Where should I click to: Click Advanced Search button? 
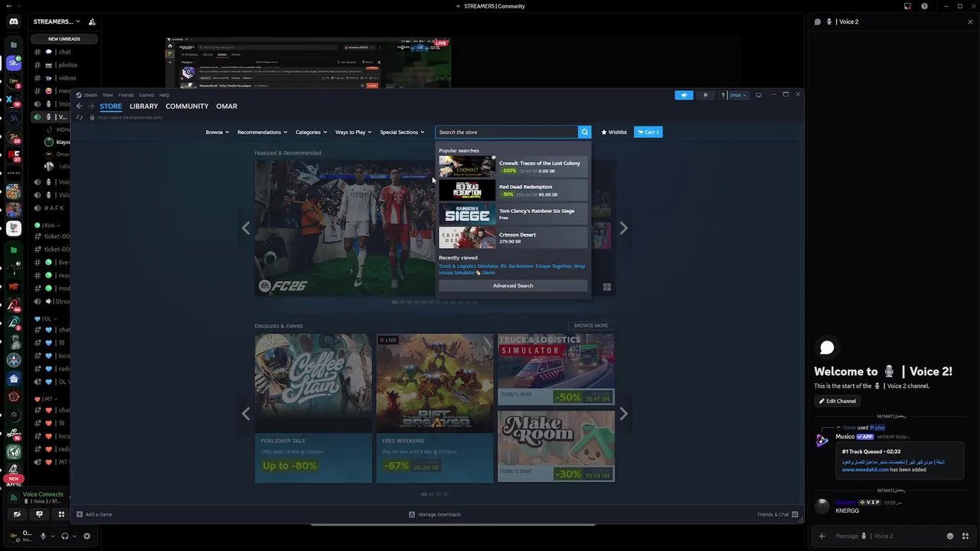513,285
